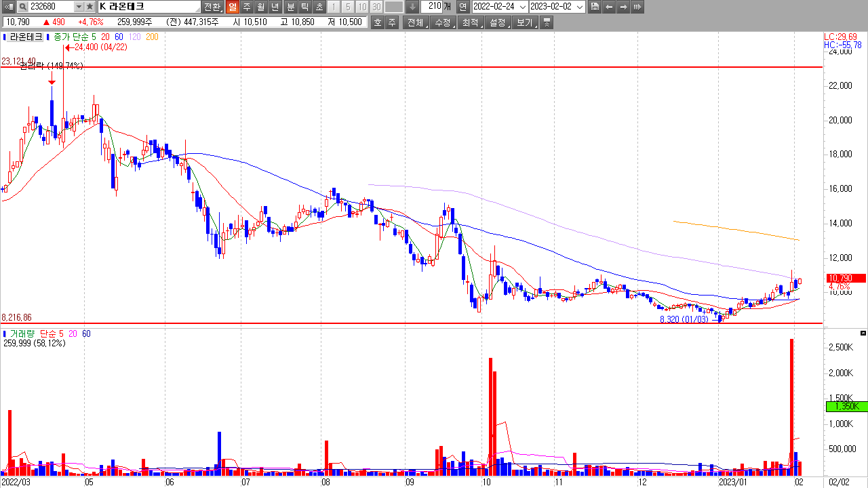Click the blank gray box after 30
Screen dimensions: 868x488
pos(394,7)
